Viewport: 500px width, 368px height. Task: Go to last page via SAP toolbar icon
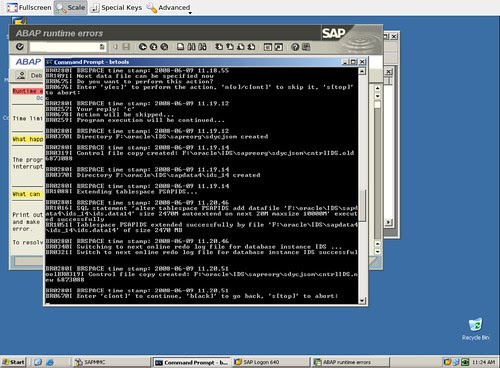252,47
